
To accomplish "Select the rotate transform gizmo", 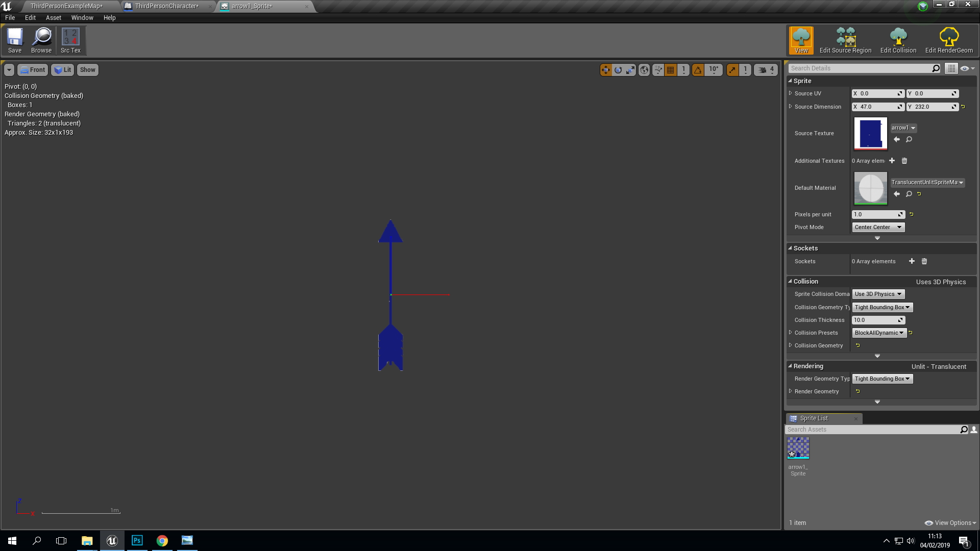I will coord(618,70).
